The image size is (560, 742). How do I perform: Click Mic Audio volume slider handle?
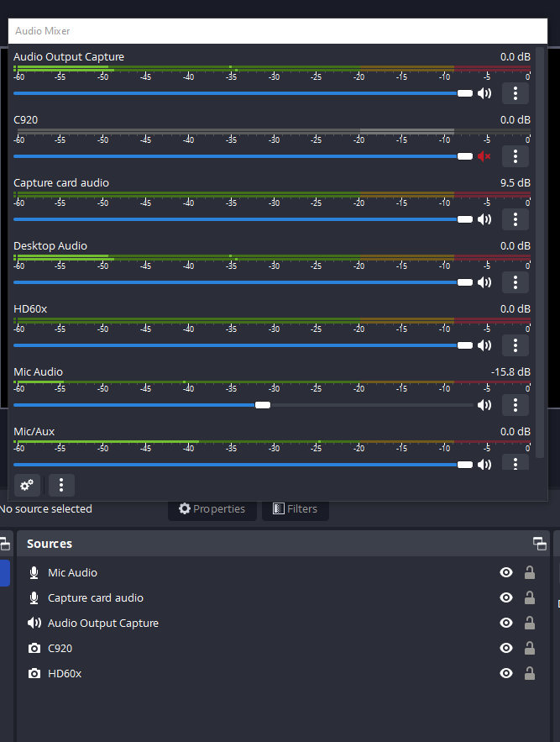[263, 405]
